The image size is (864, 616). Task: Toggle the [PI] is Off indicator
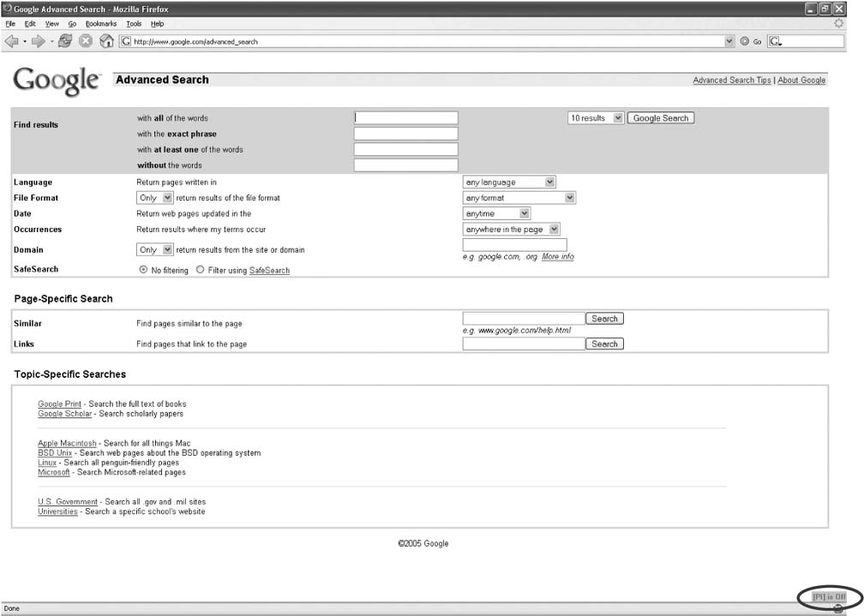tap(829, 596)
